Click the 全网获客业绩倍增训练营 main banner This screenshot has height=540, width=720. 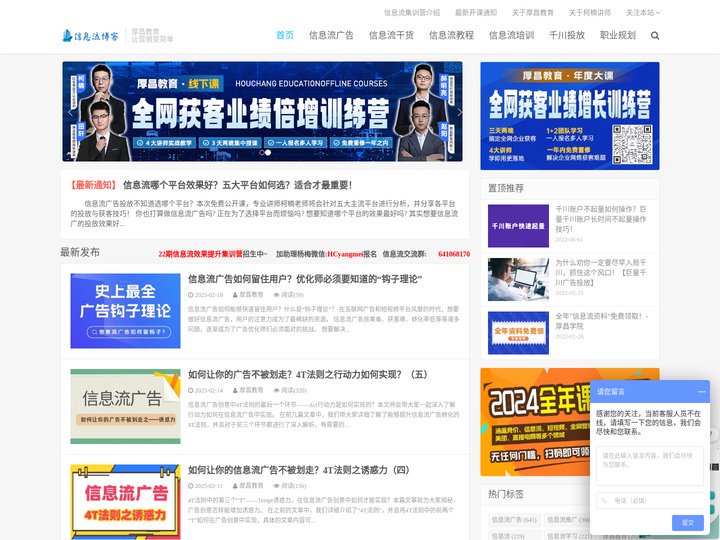(x=262, y=112)
